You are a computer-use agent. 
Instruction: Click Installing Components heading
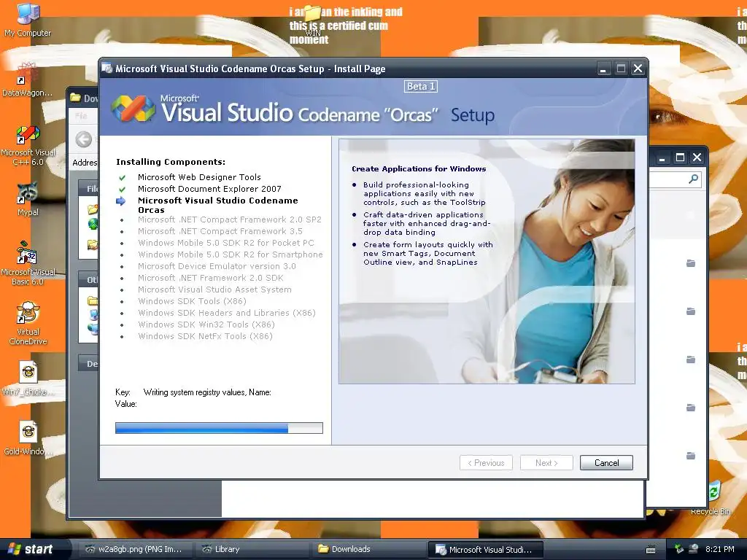pyautogui.click(x=171, y=162)
